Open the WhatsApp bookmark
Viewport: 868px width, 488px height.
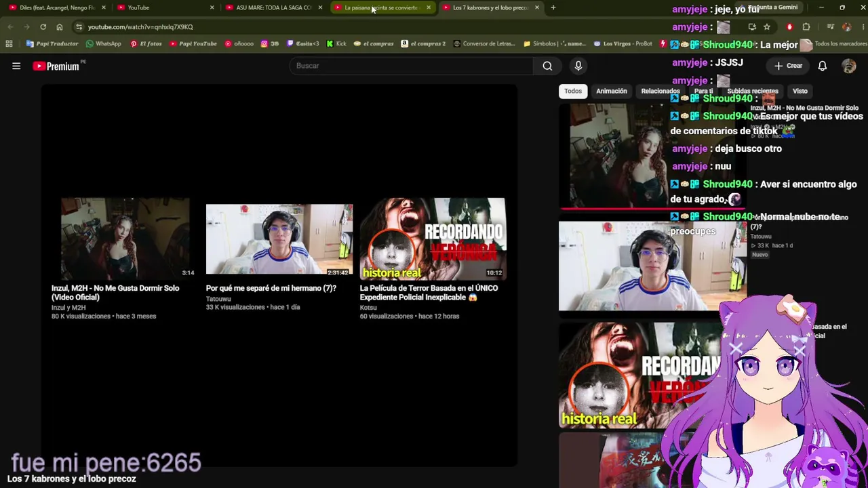(103, 44)
